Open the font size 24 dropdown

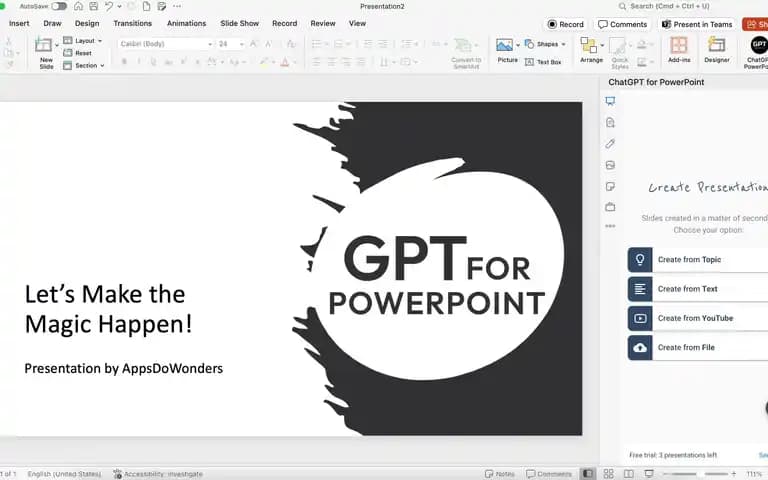coord(231,44)
